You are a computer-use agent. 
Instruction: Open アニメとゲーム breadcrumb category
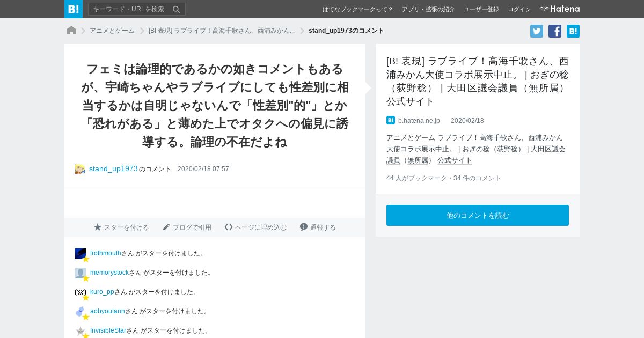point(112,31)
